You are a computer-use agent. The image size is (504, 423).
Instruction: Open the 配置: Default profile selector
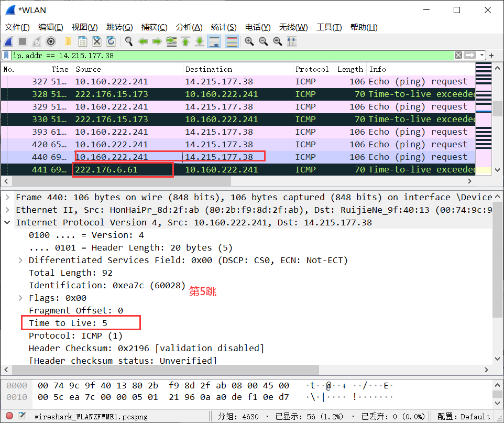click(x=464, y=417)
